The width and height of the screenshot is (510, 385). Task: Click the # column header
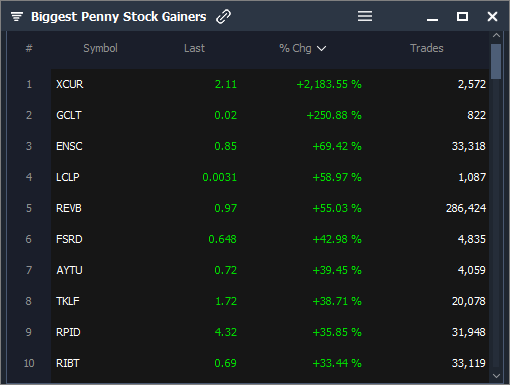[29, 48]
